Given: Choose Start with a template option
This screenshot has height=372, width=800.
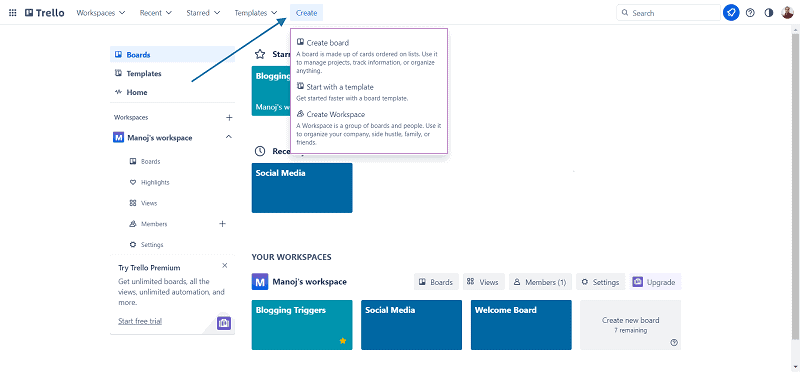Looking at the screenshot, I should point(336,87).
